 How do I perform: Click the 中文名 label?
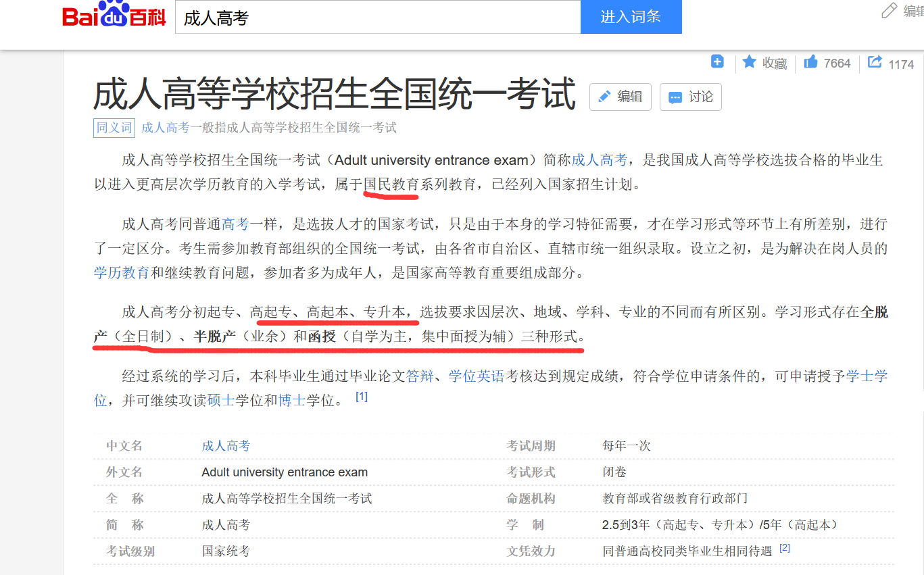[124, 446]
